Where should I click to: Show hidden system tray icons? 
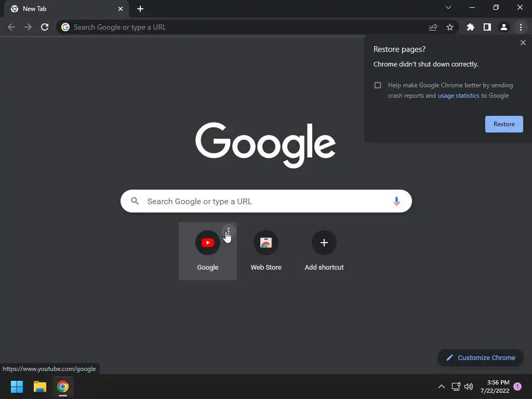point(442,387)
